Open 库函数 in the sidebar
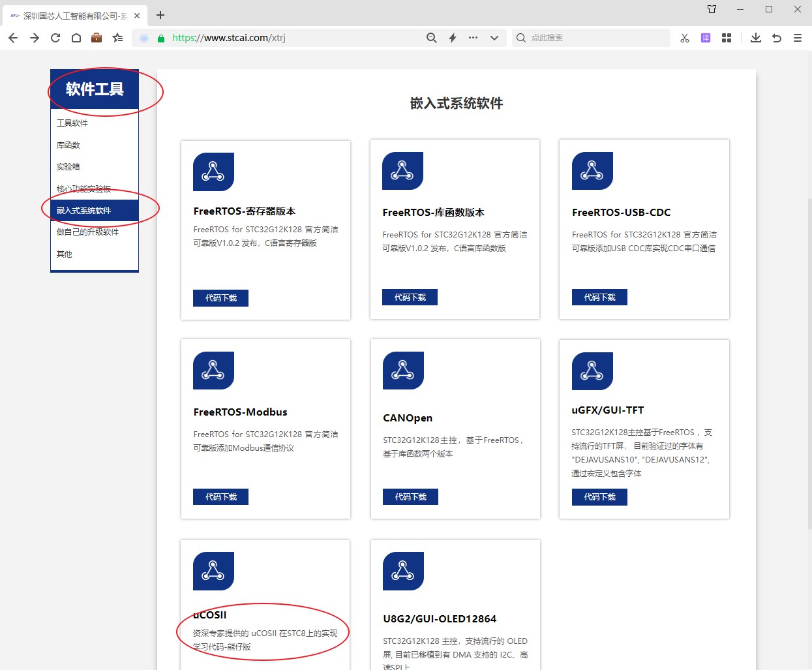Image resolution: width=812 pixels, height=670 pixels. (68, 145)
